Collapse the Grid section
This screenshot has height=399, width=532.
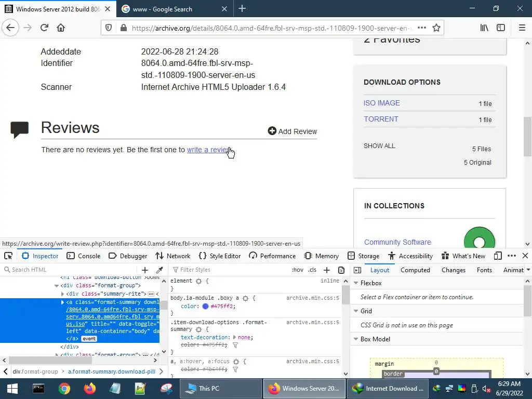(x=356, y=311)
